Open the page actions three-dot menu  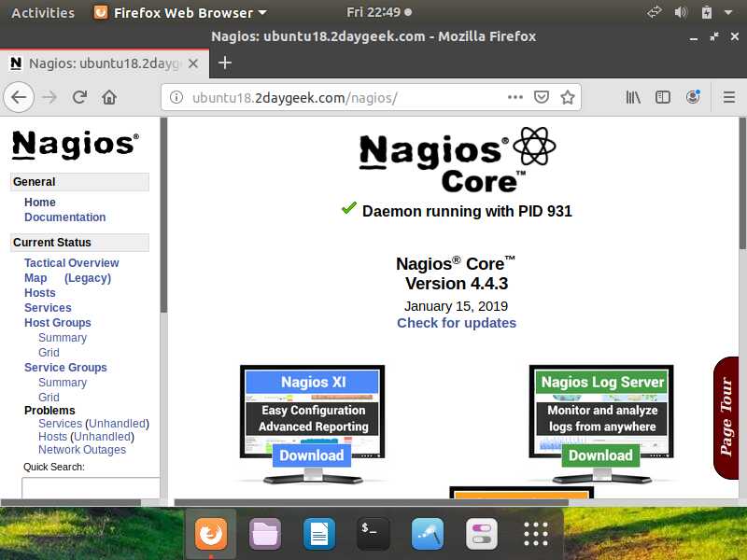click(515, 98)
